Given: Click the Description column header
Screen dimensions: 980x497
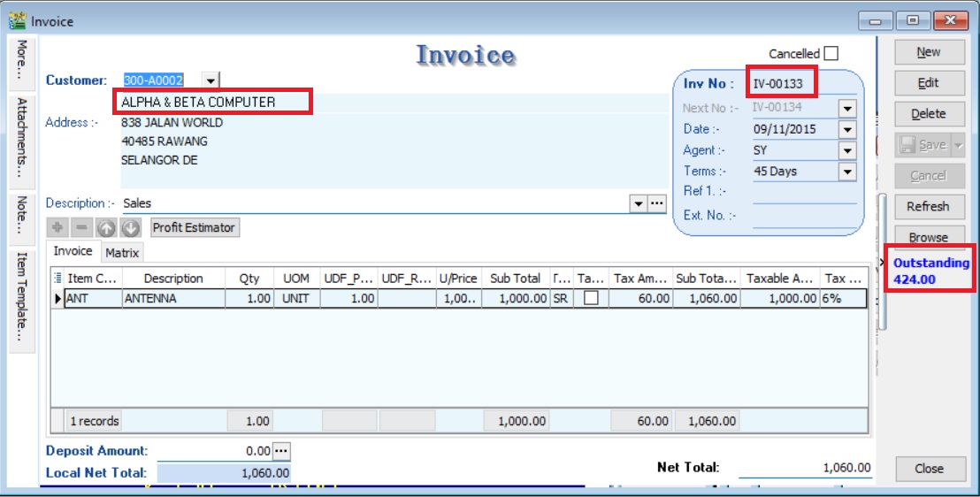Looking at the screenshot, I should tap(173, 279).
